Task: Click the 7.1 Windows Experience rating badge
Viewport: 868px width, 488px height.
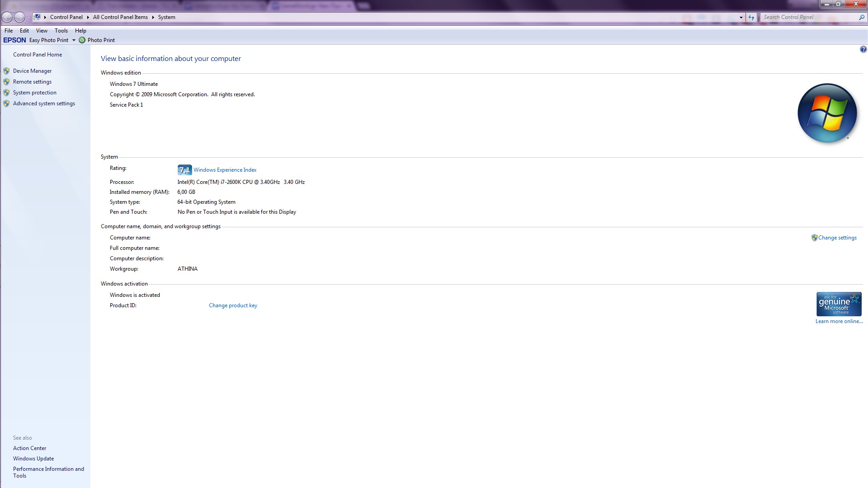Action: (184, 170)
